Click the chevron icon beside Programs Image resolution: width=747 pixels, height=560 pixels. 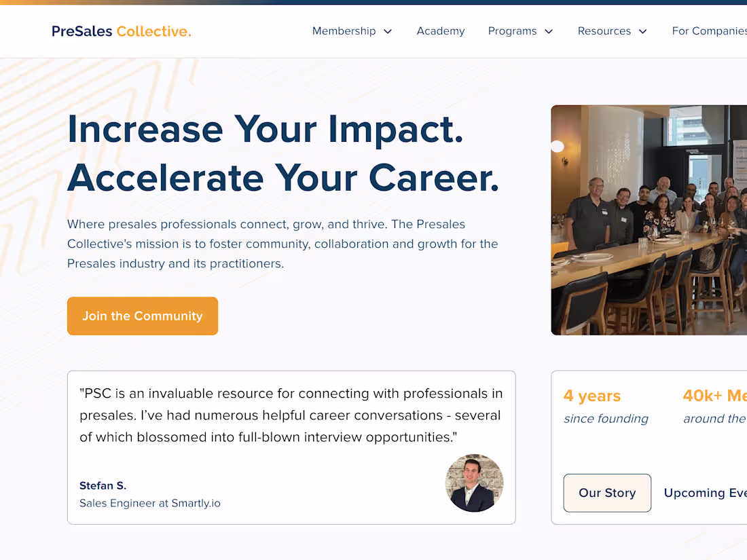550,31
